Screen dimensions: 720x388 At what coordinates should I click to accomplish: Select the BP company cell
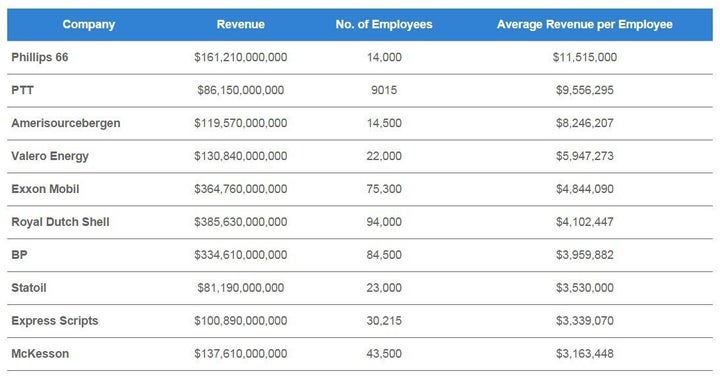coord(19,255)
